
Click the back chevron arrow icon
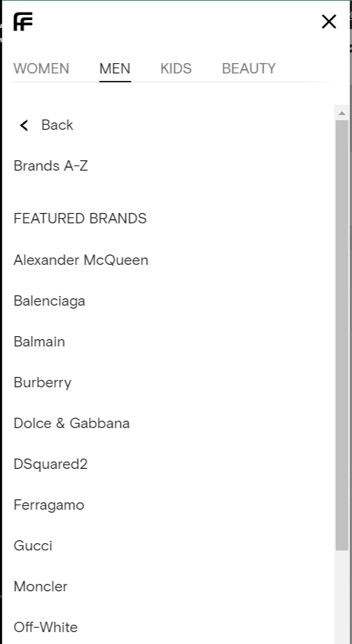(24, 125)
